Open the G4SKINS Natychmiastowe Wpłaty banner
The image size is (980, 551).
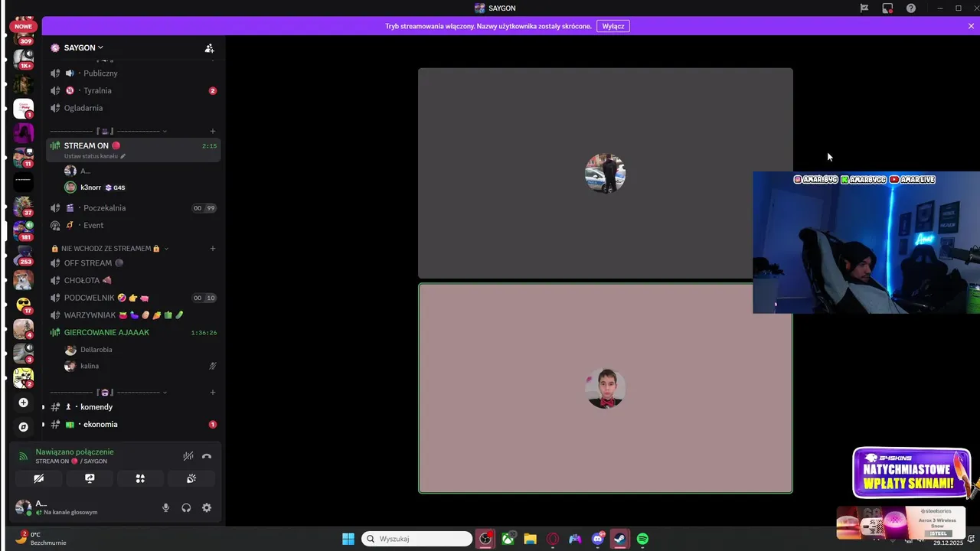911,473
